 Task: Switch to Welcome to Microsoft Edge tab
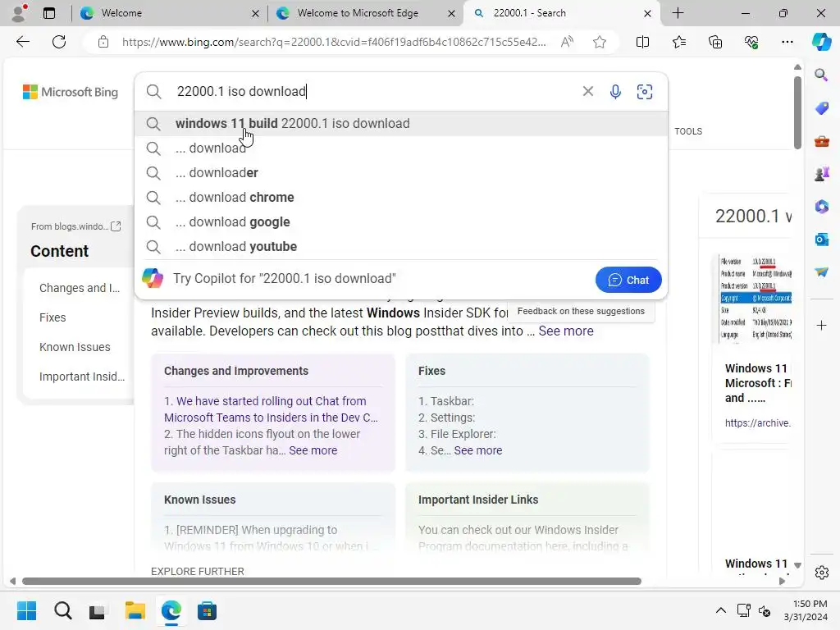367,13
